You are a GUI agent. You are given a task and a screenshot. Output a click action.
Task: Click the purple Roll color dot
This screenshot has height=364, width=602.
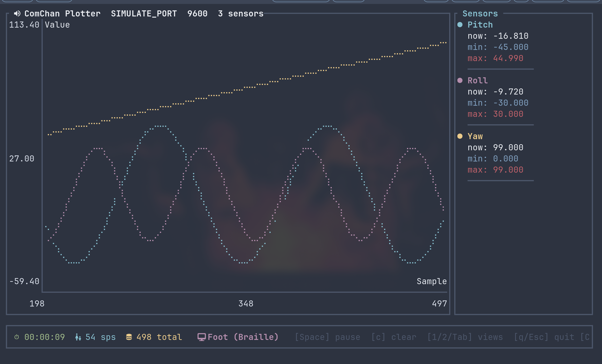pos(460,80)
